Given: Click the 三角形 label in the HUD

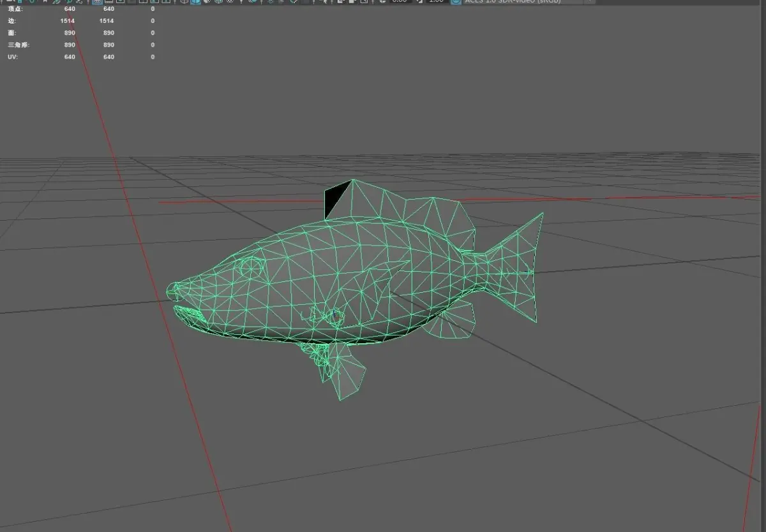Looking at the screenshot, I should (17, 45).
